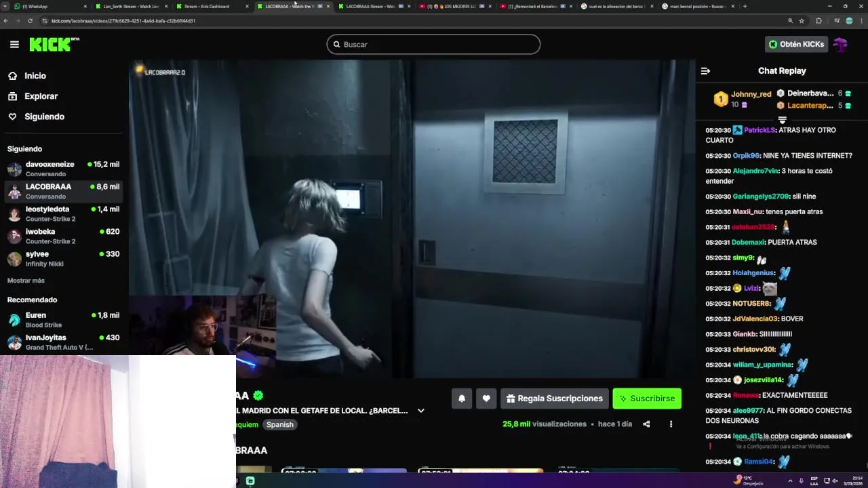
Task: Open a new browser tab
Action: click(745, 6)
